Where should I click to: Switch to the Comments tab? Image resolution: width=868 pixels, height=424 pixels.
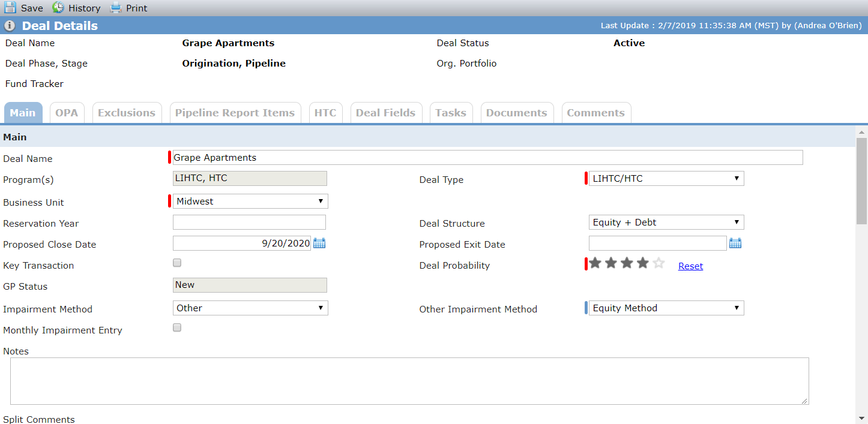[x=595, y=113]
